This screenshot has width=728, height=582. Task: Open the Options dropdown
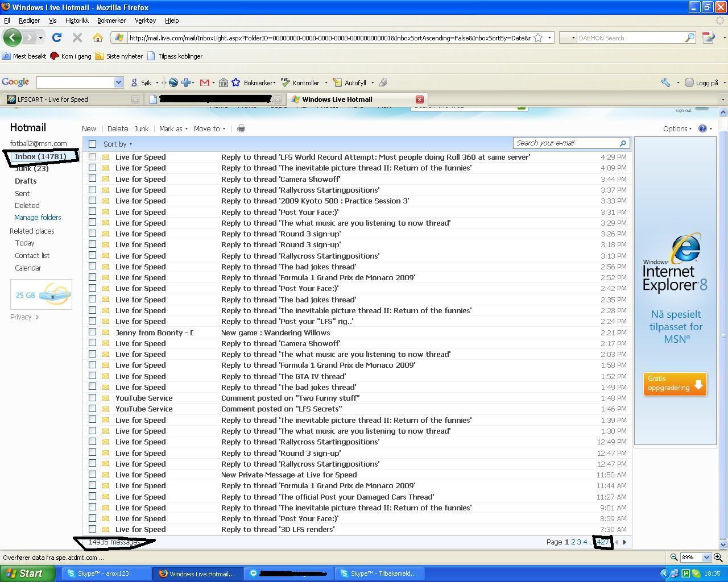(677, 128)
